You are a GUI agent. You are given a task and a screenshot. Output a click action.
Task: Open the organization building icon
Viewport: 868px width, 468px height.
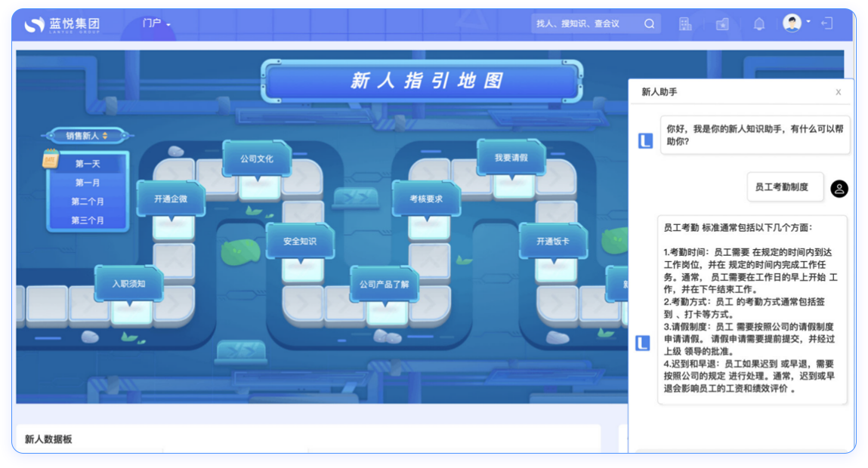point(685,24)
